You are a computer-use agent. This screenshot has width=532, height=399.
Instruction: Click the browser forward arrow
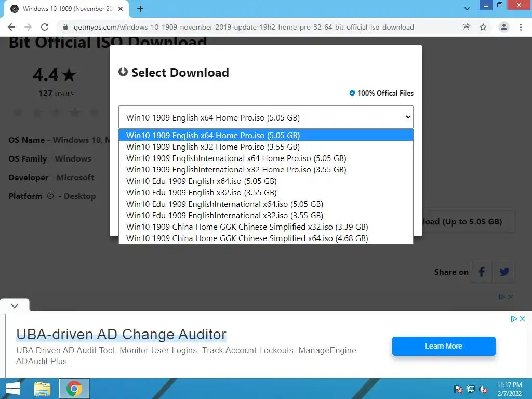pyautogui.click(x=28, y=27)
